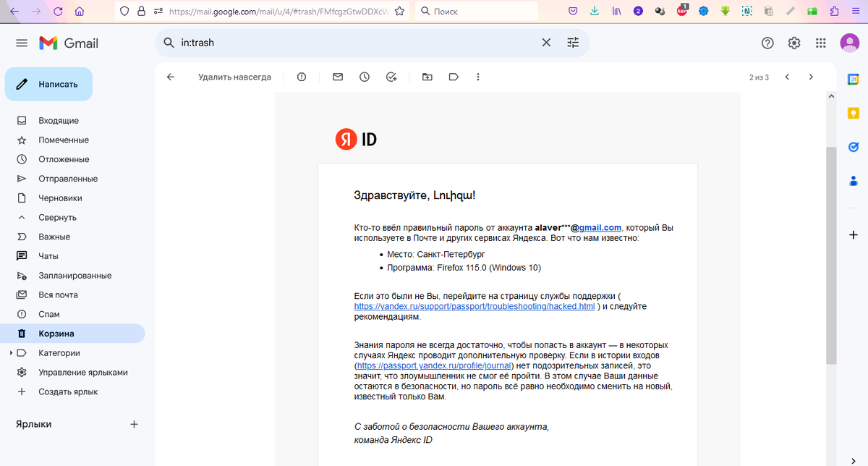Click the Написать compose button
Screen dimensions: 868x466
(x=48, y=84)
